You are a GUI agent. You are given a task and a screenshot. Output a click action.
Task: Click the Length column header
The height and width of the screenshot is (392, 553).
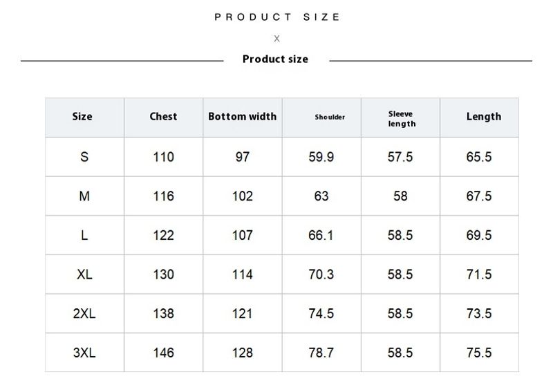click(x=483, y=117)
